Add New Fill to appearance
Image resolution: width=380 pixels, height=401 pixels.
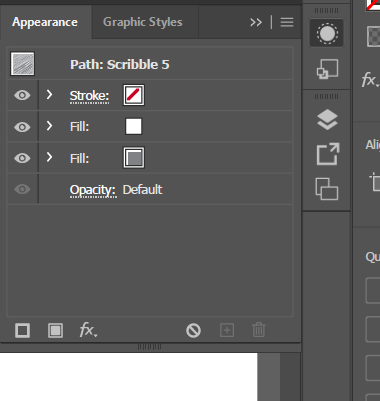(55, 331)
